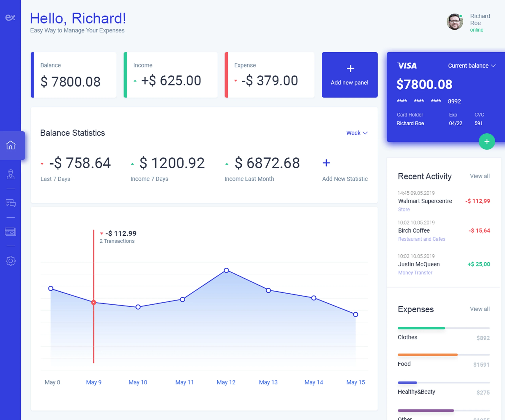Expand the Week period dropdown

(357, 133)
